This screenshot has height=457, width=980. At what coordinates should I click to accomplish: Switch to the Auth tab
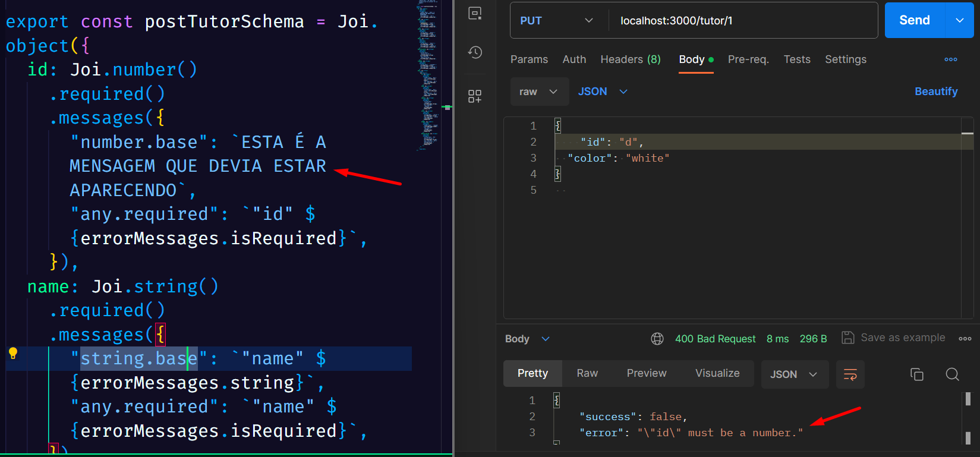[x=574, y=59]
